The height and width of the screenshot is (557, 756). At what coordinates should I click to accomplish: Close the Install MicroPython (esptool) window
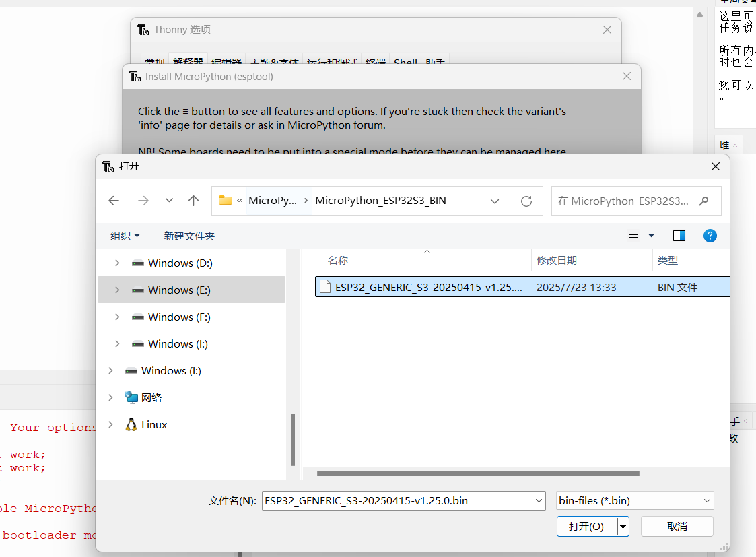627,76
